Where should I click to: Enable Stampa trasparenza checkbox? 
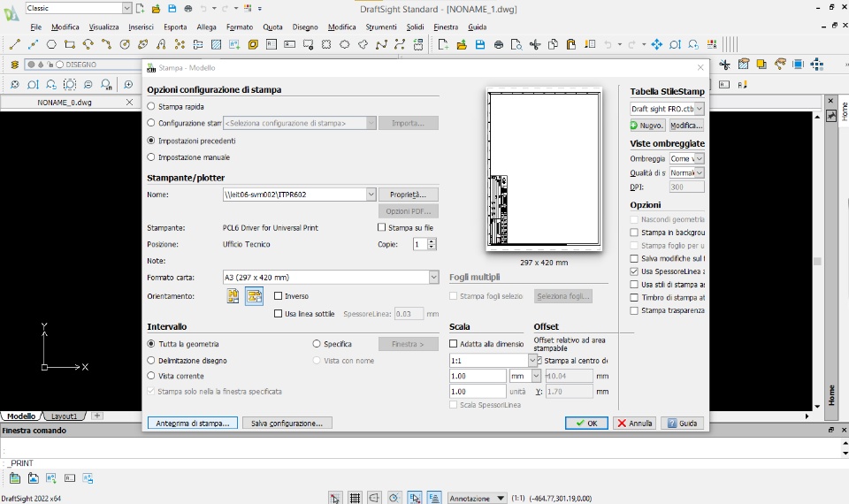coord(634,310)
